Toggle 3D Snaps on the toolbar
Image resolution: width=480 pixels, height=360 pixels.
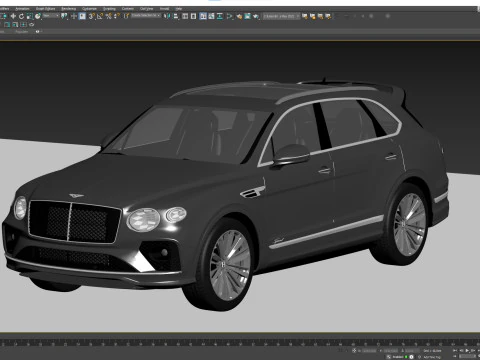pos(92,16)
